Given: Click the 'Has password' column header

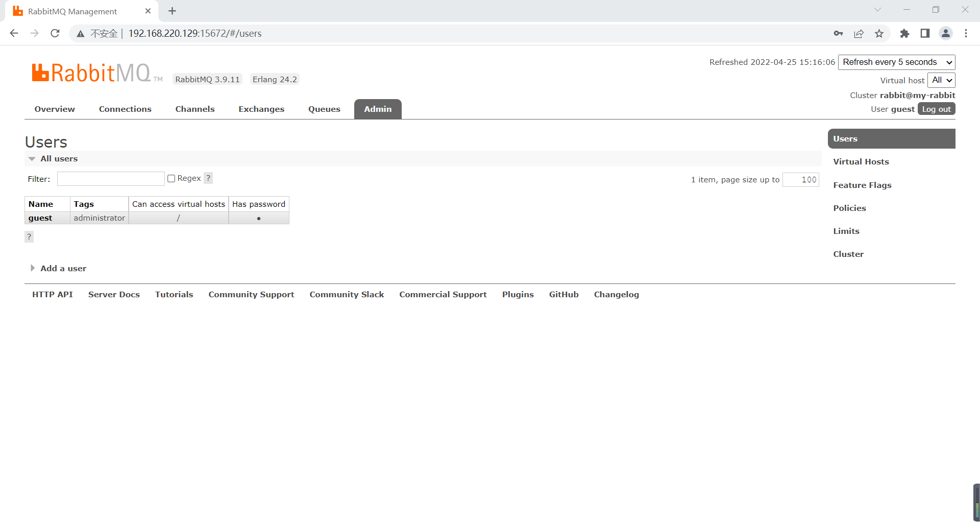Looking at the screenshot, I should click(259, 204).
